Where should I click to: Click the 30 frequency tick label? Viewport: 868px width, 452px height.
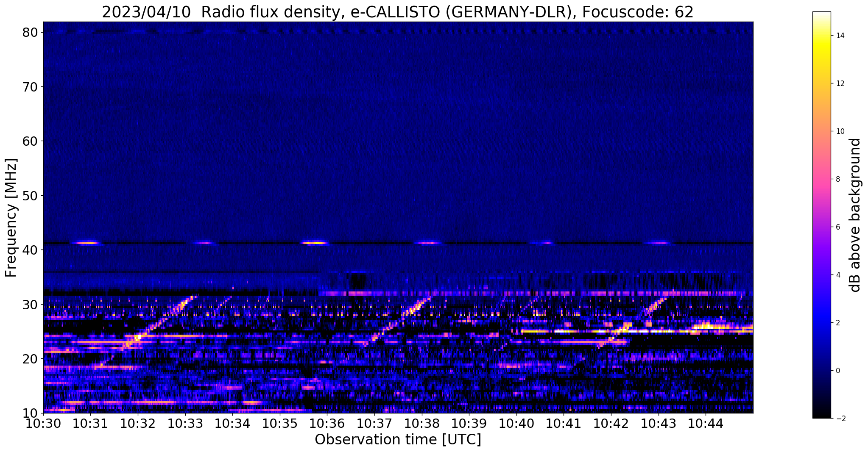tap(31, 305)
